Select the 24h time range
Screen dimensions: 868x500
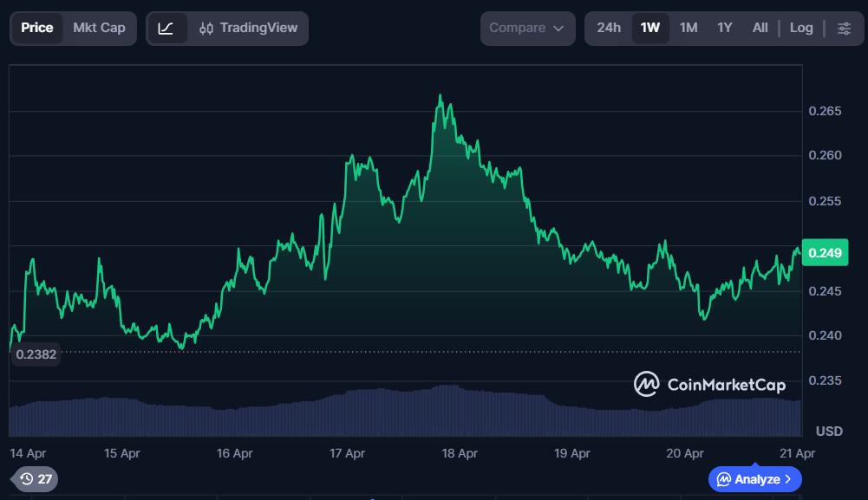pyautogui.click(x=609, y=28)
